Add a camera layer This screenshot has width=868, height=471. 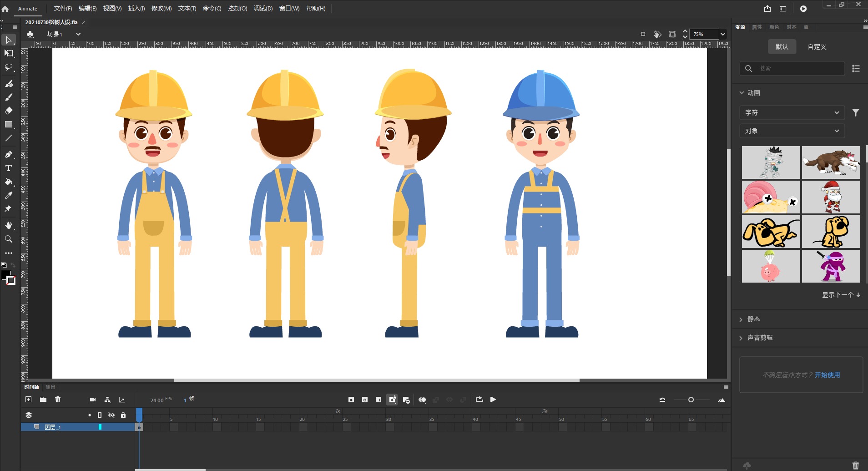pyautogui.click(x=93, y=400)
